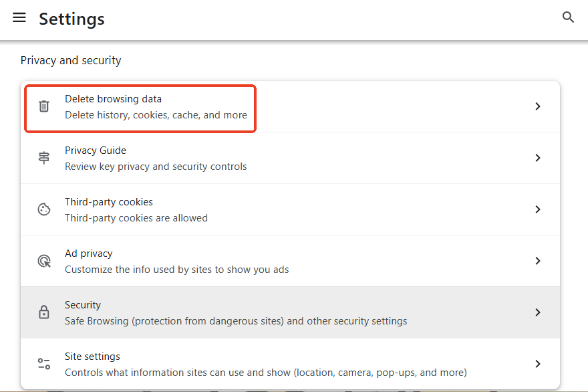Screen dimensions: 588x392
Task: Click the Ad privacy cursor icon
Action: pyautogui.click(x=43, y=260)
